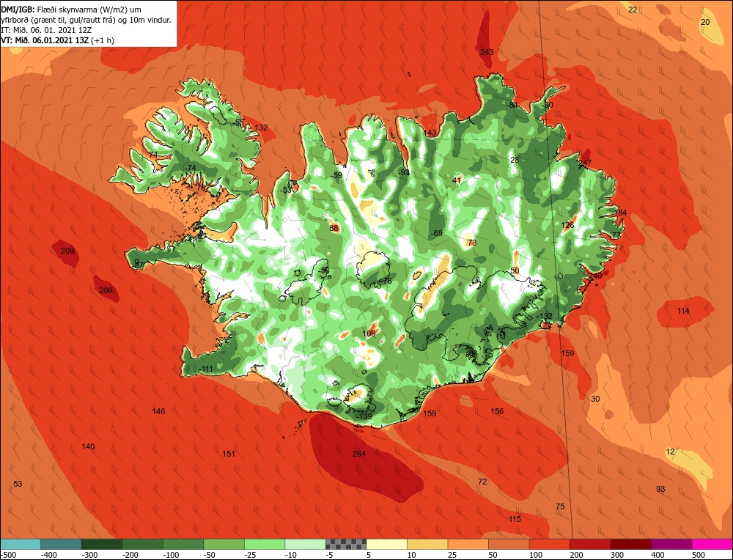This screenshot has width=733, height=560.
Task: Click the map value '-132' in the southeast
Action: point(544,316)
